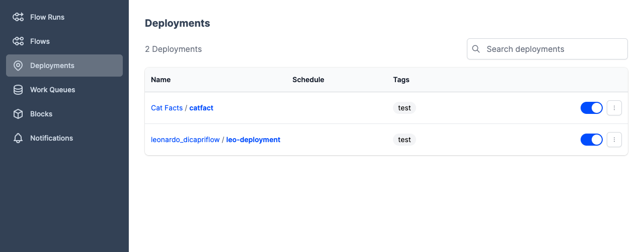Open the leo-deployment link
This screenshot has width=644, height=252.
253,140
